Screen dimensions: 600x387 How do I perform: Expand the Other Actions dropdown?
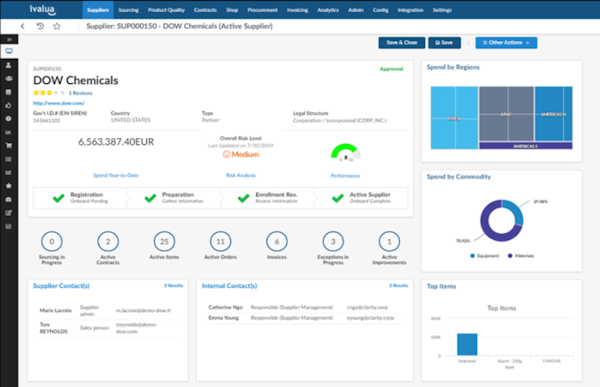(506, 42)
